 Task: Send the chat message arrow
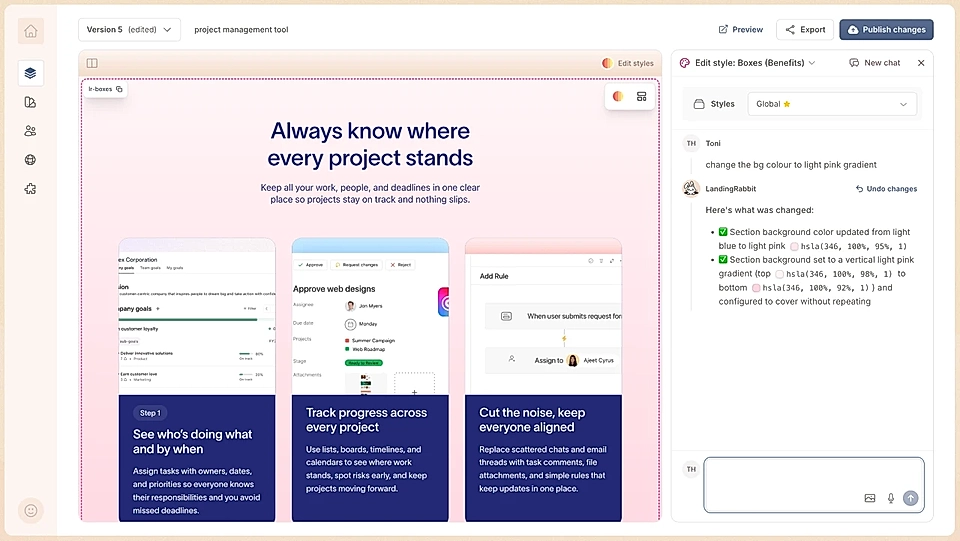[911, 498]
